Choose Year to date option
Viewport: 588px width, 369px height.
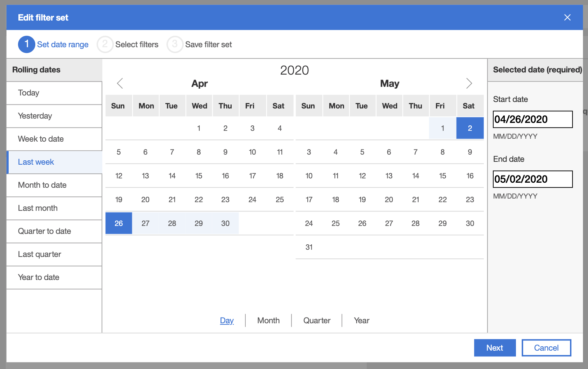click(x=54, y=277)
